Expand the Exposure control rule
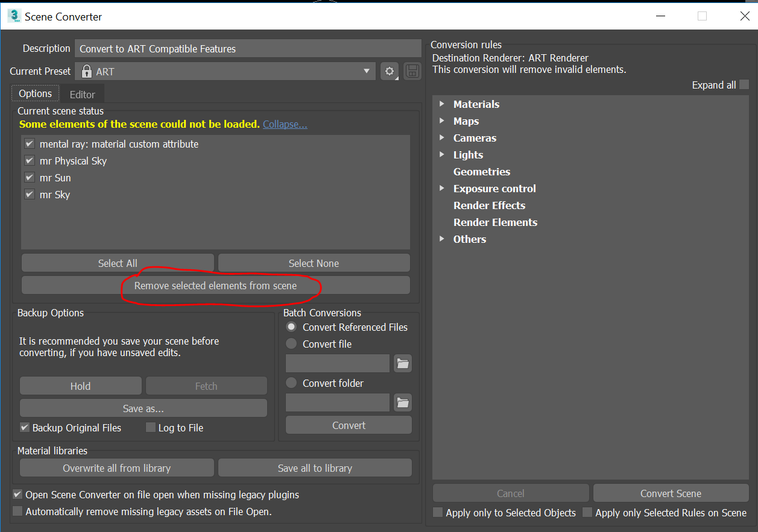This screenshot has width=758, height=532. [442, 188]
